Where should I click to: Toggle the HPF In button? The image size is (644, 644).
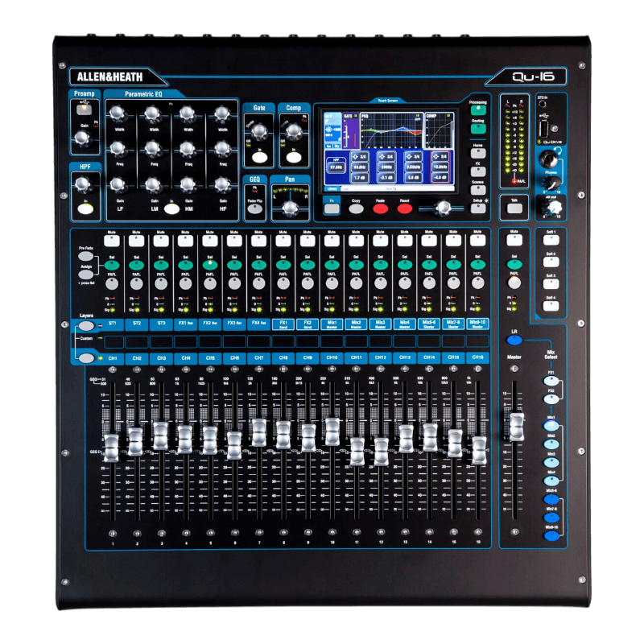pyautogui.click(x=85, y=208)
